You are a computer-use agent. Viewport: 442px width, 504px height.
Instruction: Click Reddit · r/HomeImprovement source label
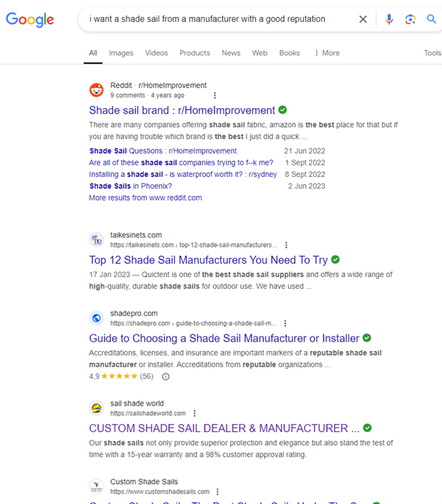point(158,85)
